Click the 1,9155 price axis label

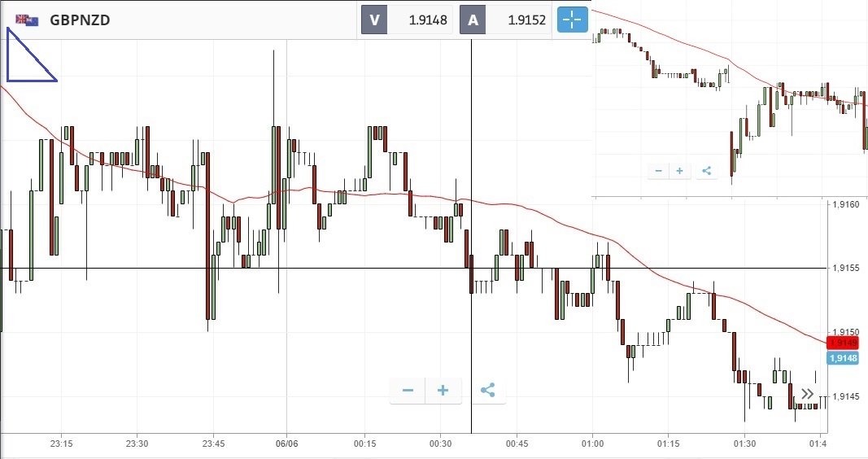tap(847, 268)
